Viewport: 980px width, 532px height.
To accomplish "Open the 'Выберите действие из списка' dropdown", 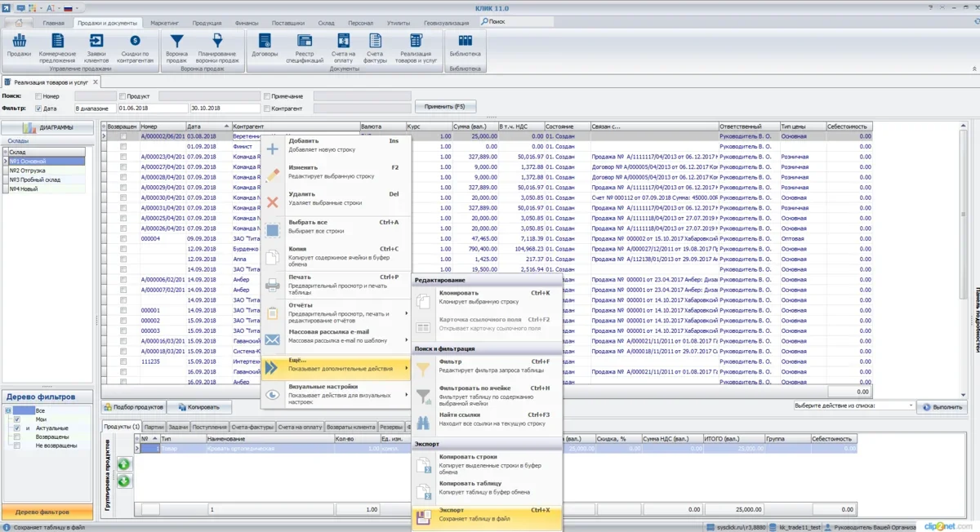I will pos(853,406).
